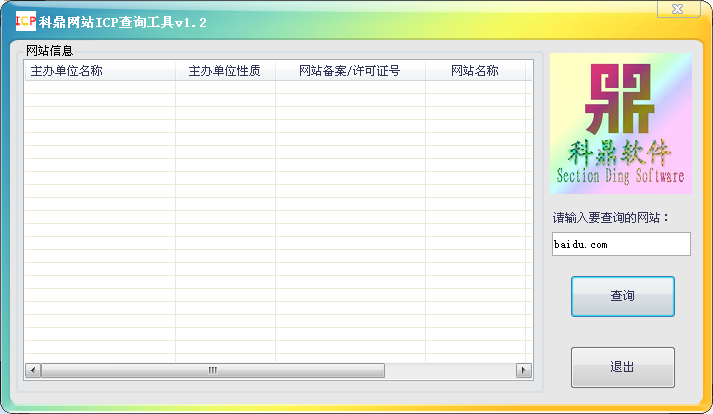
Task: Sort by 主办单位名称 column header
Action: tap(100, 71)
